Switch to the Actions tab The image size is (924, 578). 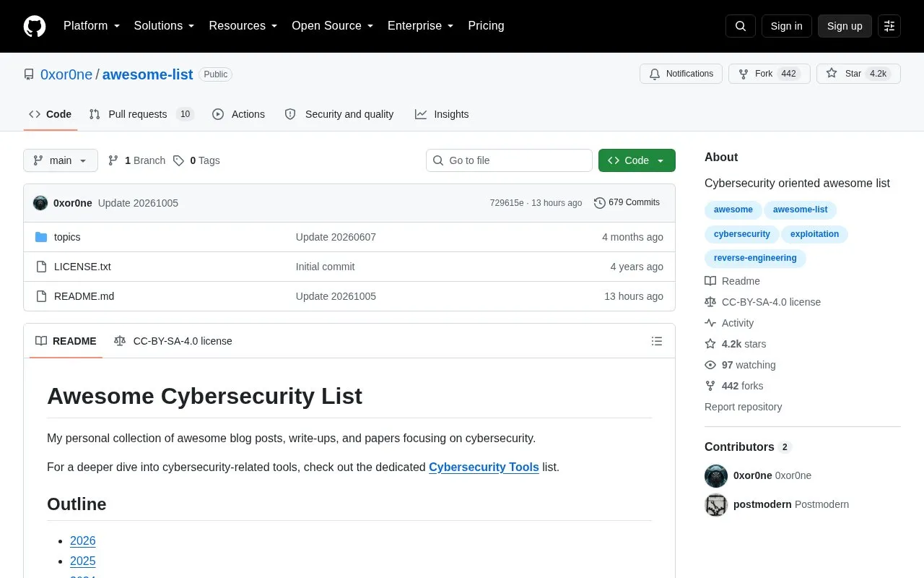point(239,114)
